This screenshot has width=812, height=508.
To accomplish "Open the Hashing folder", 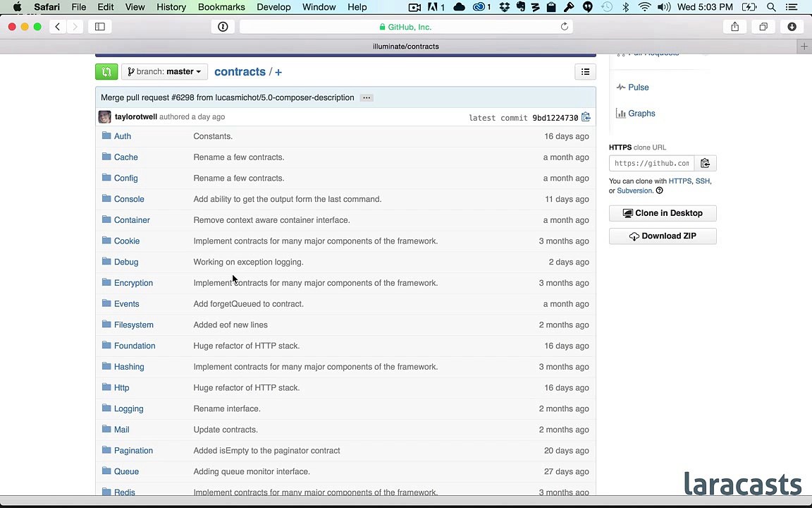I will point(129,366).
